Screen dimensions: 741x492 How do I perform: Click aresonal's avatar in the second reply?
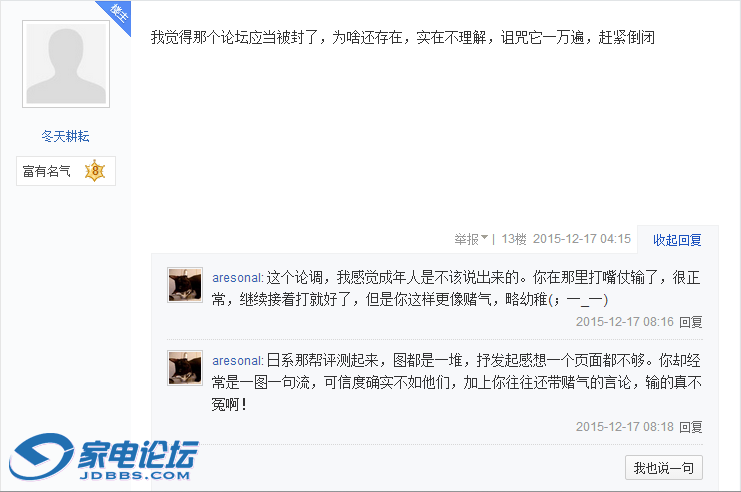pos(185,368)
